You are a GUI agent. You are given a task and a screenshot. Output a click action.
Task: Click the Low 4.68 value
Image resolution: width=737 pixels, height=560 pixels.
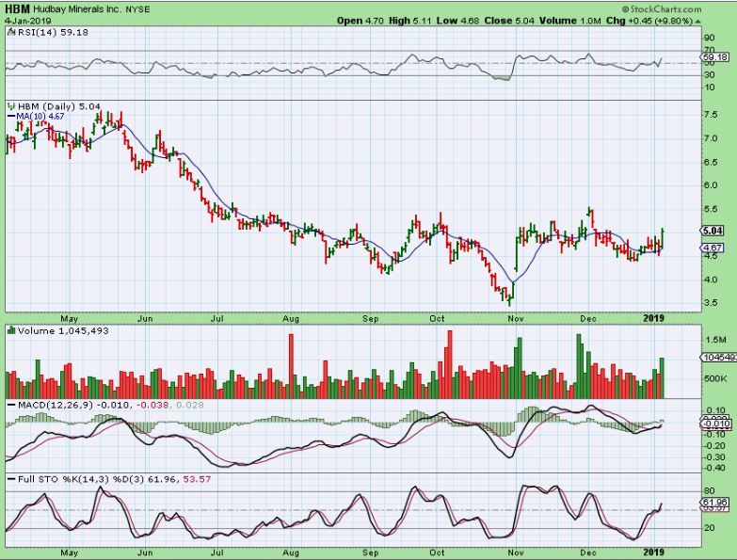tap(457, 21)
